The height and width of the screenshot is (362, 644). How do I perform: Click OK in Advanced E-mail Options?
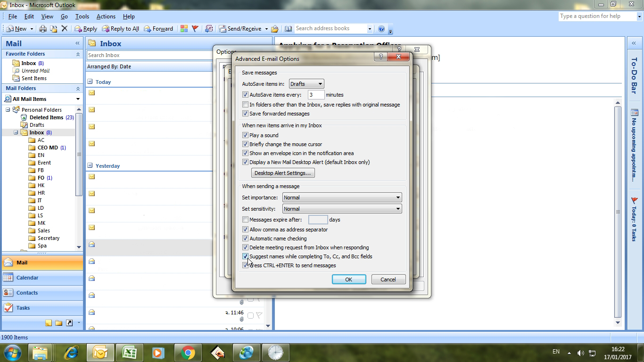coord(348,279)
